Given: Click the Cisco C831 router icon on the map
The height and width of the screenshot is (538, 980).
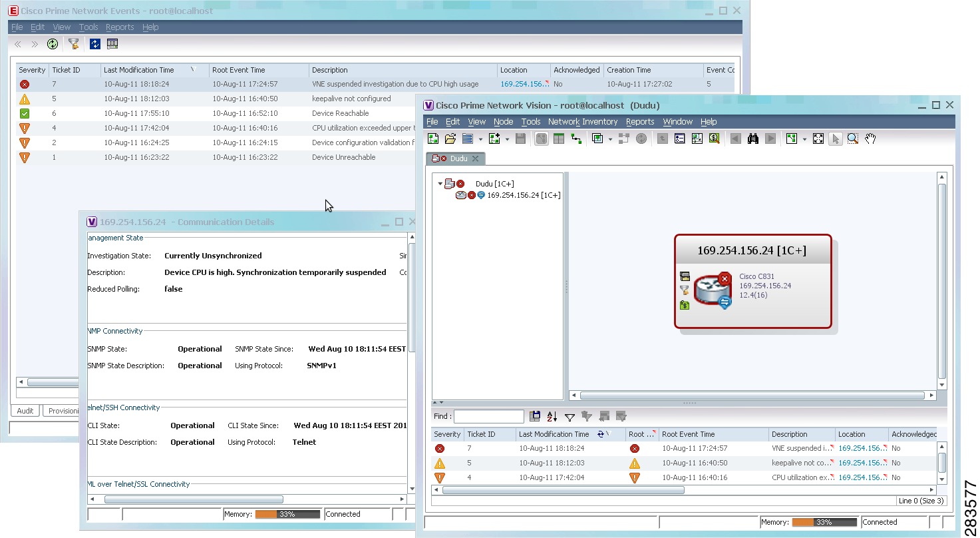Looking at the screenshot, I should [x=713, y=292].
